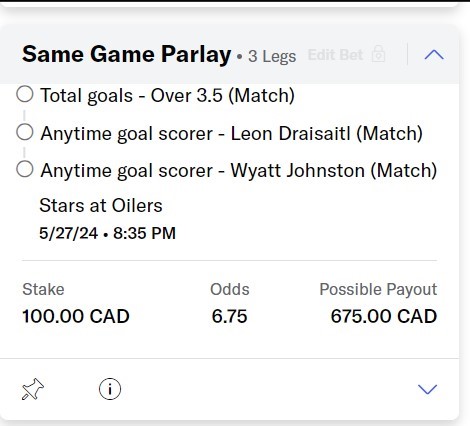Click the Total goals Over 3.5 text
Viewport: 470px width, 426px height.
click(168, 96)
